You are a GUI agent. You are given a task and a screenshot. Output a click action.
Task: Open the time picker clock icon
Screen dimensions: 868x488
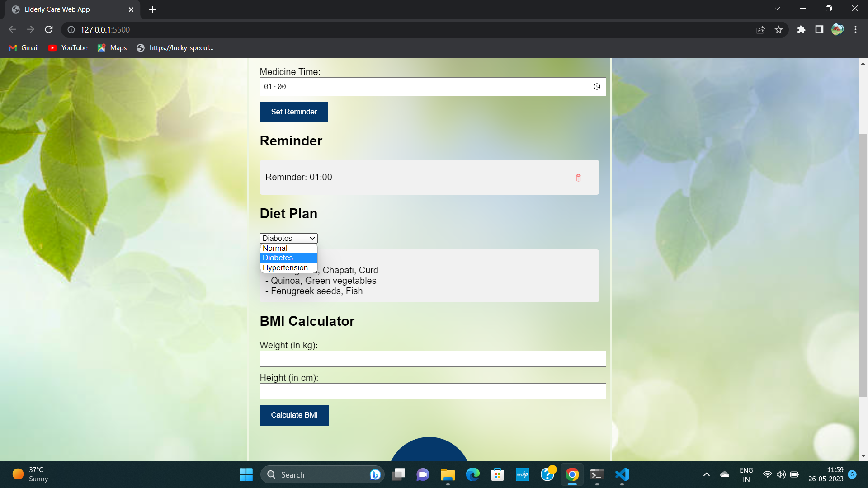pyautogui.click(x=597, y=87)
